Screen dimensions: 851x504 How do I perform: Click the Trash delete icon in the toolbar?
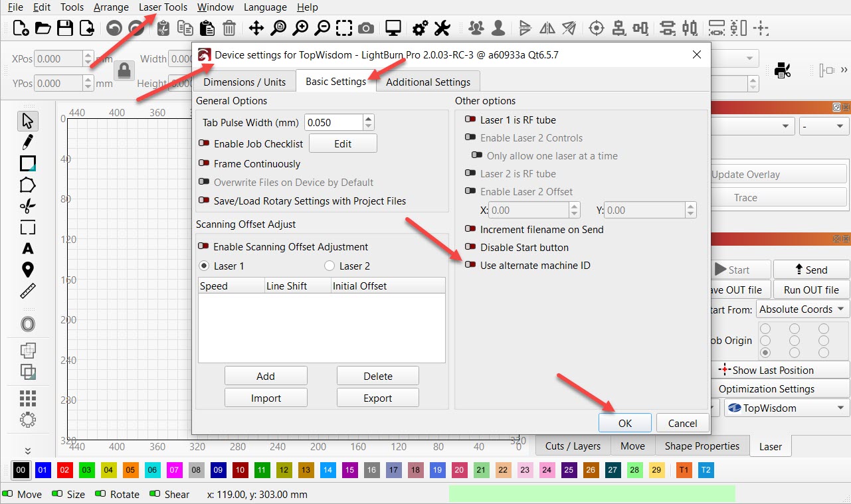pyautogui.click(x=229, y=28)
